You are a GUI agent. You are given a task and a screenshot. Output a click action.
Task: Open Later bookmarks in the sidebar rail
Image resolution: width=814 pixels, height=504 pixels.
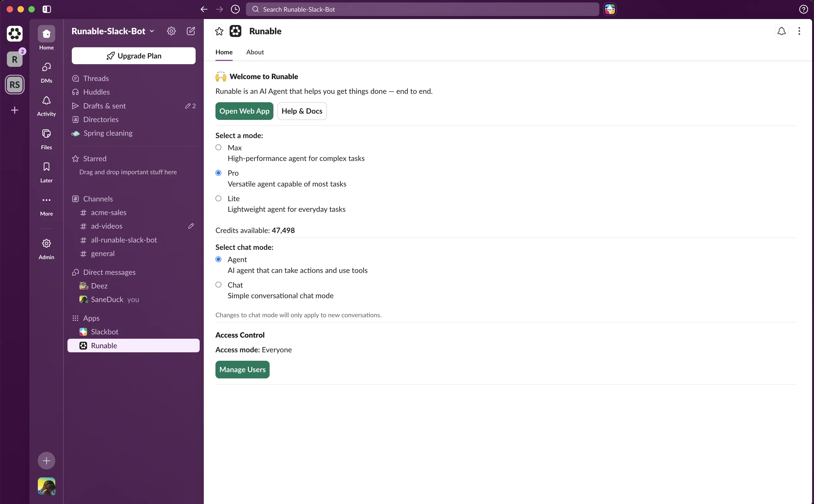(x=46, y=172)
